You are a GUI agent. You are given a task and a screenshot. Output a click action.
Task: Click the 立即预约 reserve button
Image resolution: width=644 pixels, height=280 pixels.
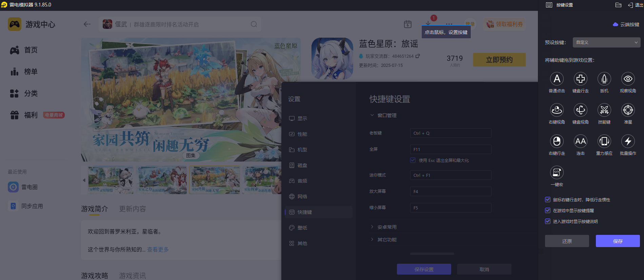point(499,60)
